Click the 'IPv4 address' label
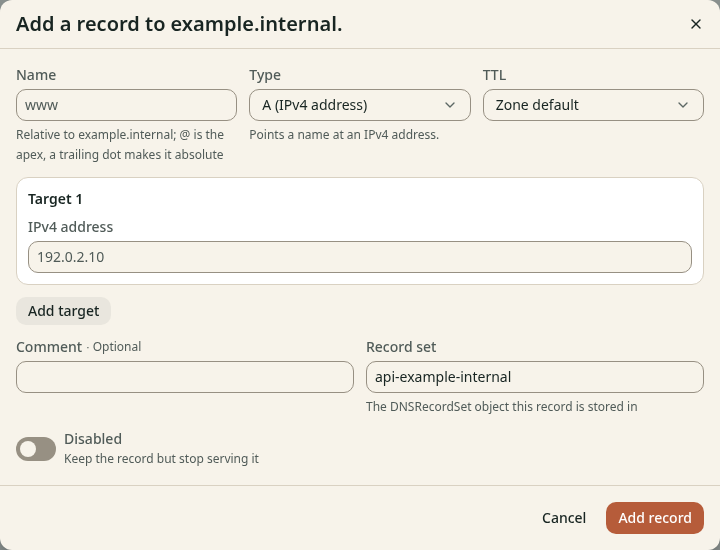The image size is (720, 550). (70, 227)
